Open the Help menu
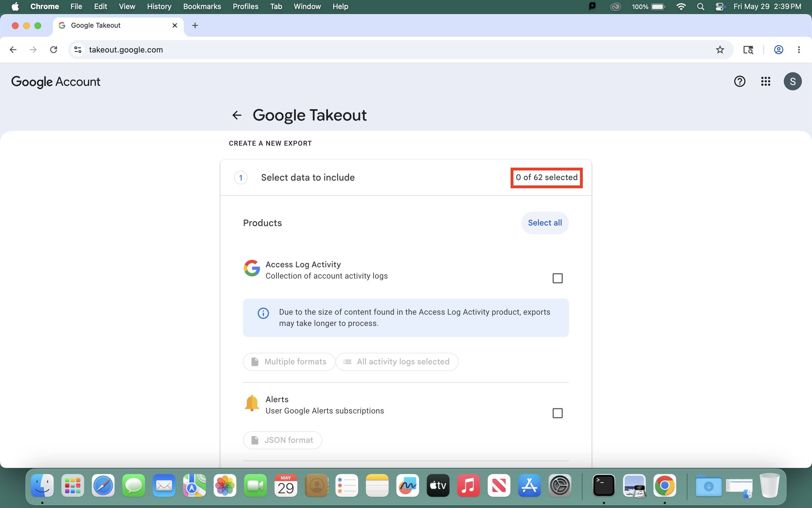812x508 pixels. click(340, 7)
